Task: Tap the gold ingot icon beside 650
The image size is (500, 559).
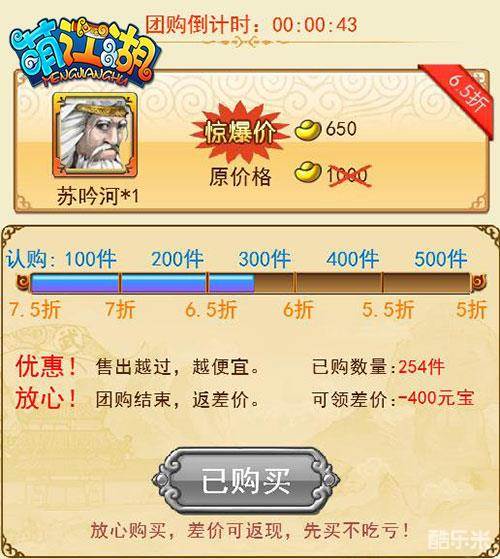Action: 308,129
